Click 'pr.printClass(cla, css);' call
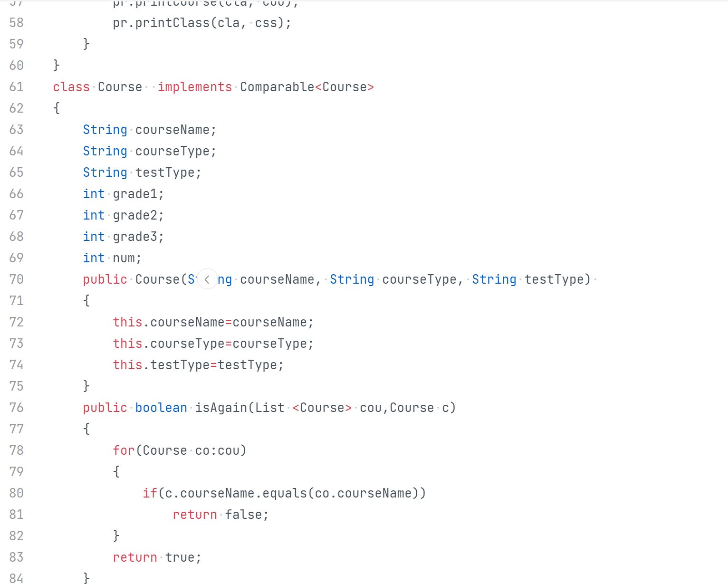This screenshot has width=728, height=584. click(201, 23)
